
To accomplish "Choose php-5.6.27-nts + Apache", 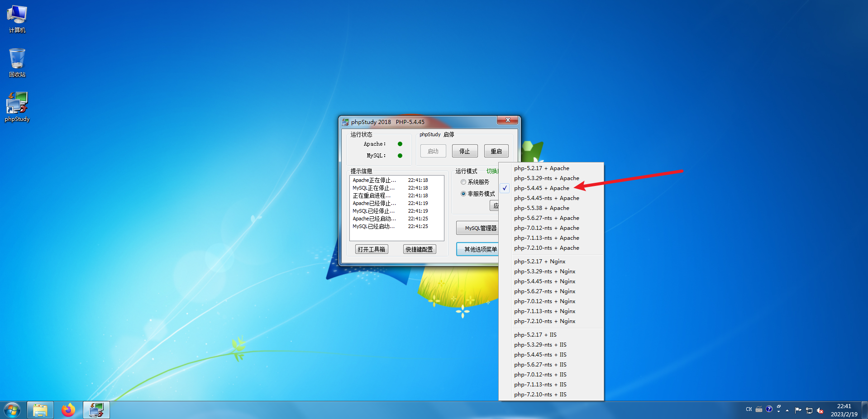I will [x=551, y=218].
